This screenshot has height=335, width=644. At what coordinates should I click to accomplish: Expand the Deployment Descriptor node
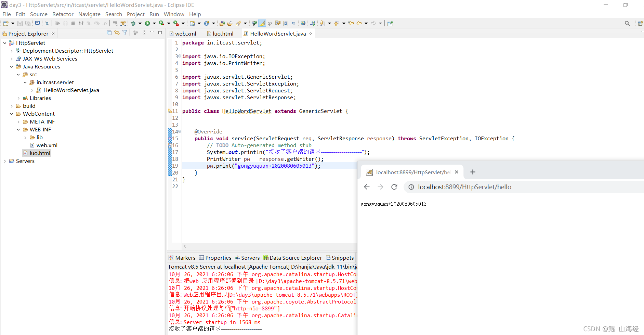[x=12, y=51]
